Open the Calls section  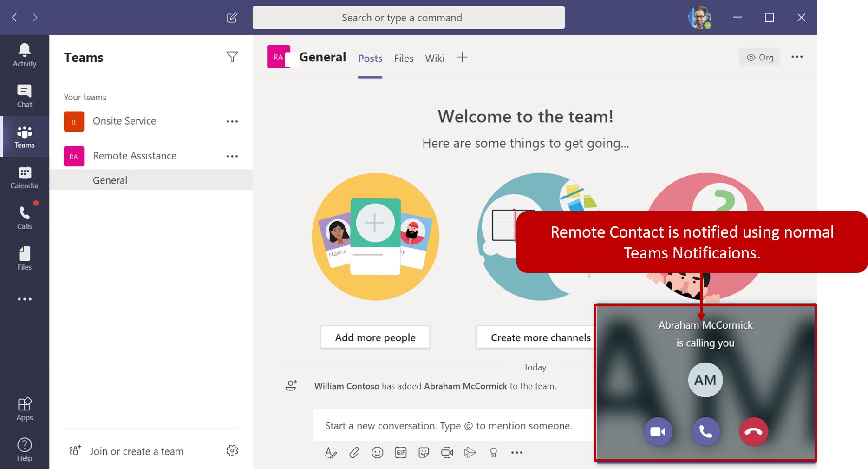(25, 218)
